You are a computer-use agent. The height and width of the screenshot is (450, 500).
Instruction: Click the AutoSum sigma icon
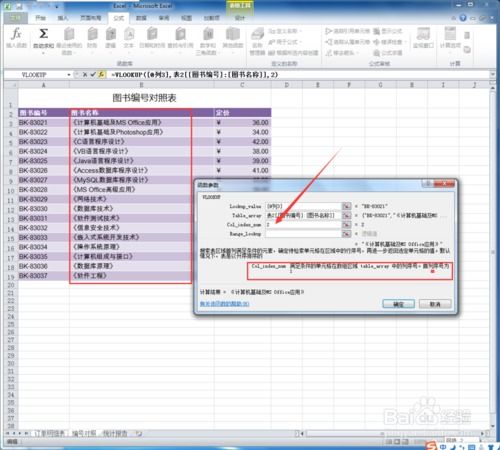(43, 34)
